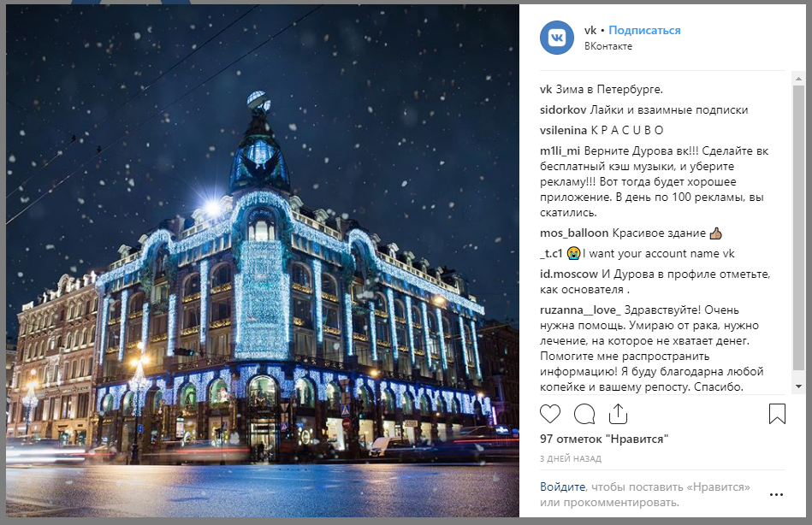Open vsilenina commenter profile
812x525 pixels.
pyautogui.click(x=563, y=130)
